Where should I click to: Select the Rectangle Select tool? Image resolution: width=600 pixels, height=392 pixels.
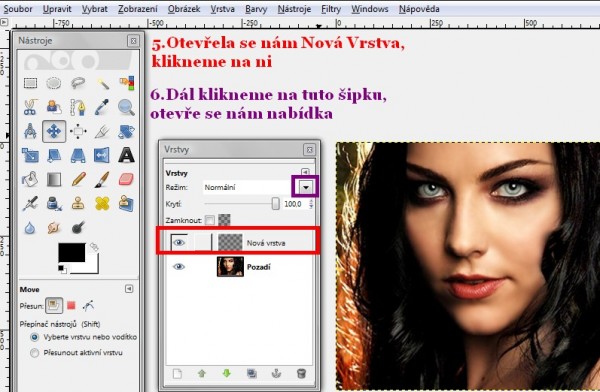pyautogui.click(x=30, y=83)
